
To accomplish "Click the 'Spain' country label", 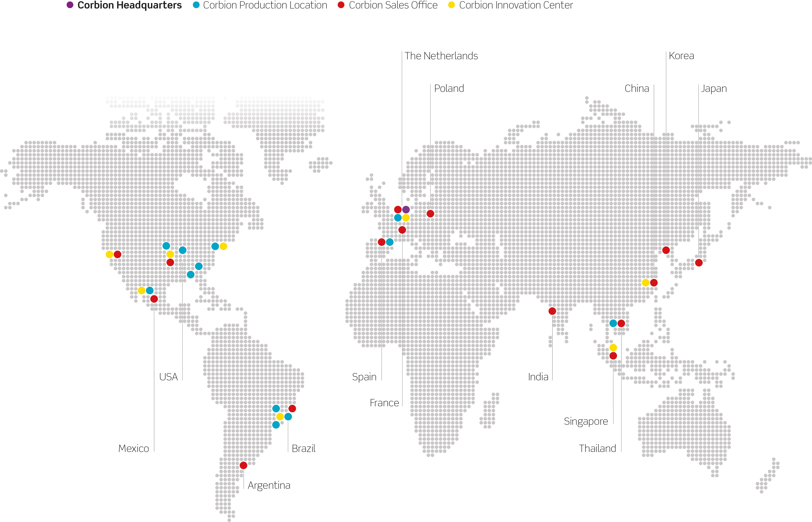I will [x=364, y=377].
